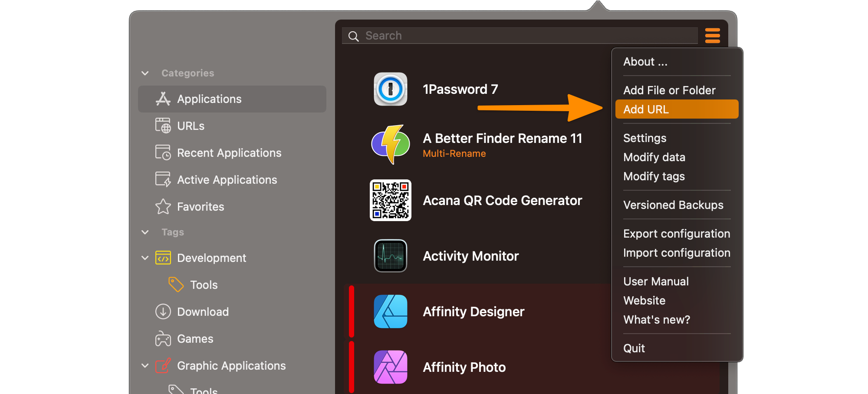Select Favorites in the sidebar
868x394 pixels.
(x=201, y=207)
